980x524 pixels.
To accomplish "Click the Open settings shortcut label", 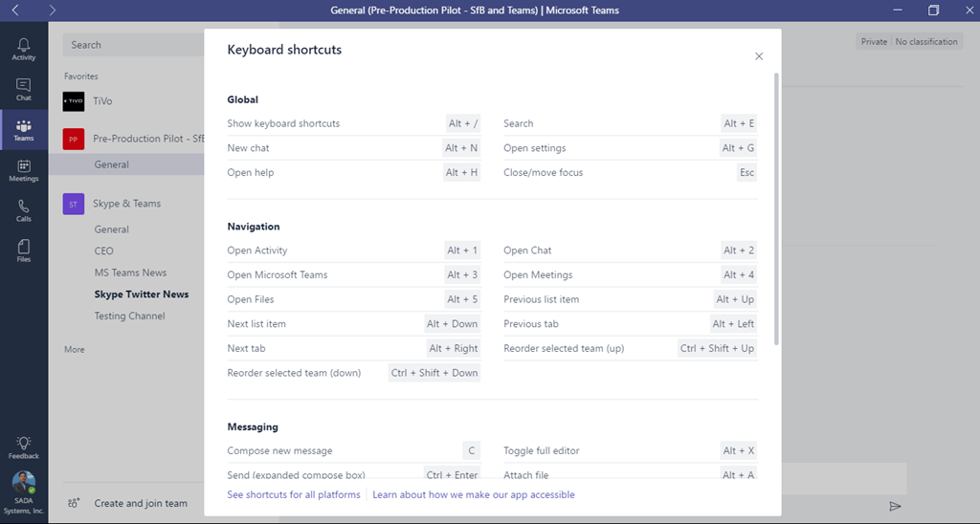I will click(x=534, y=148).
